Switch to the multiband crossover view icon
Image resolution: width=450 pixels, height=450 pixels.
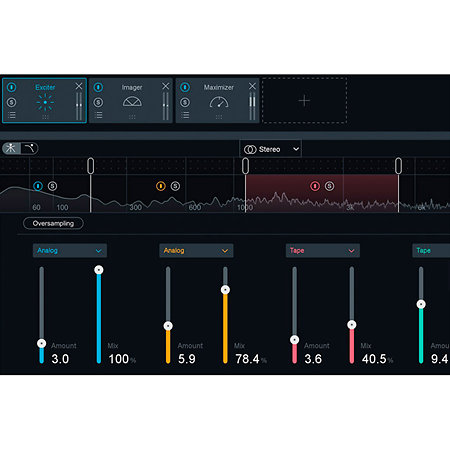pos(11,148)
